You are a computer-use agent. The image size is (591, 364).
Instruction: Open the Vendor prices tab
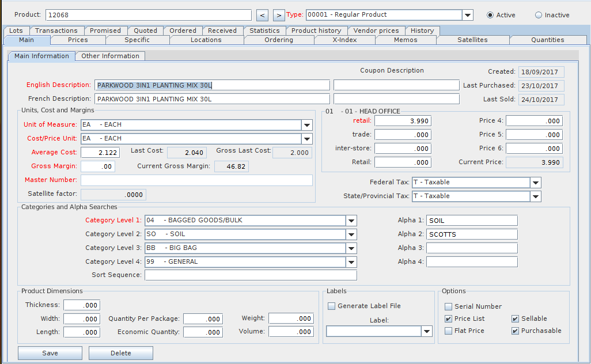(376, 31)
